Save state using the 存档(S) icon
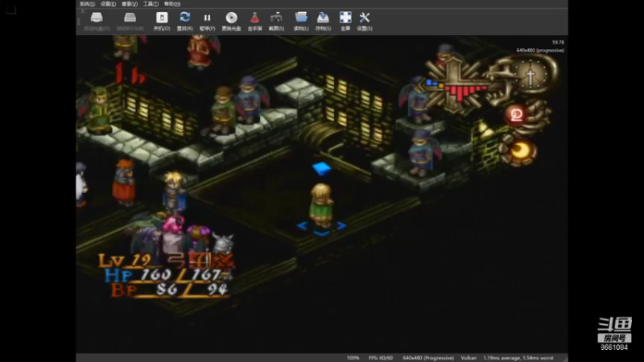 (x=324, y=22)
